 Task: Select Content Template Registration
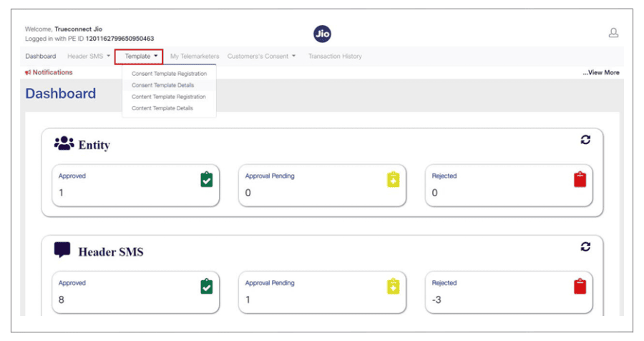pos(169,97)
